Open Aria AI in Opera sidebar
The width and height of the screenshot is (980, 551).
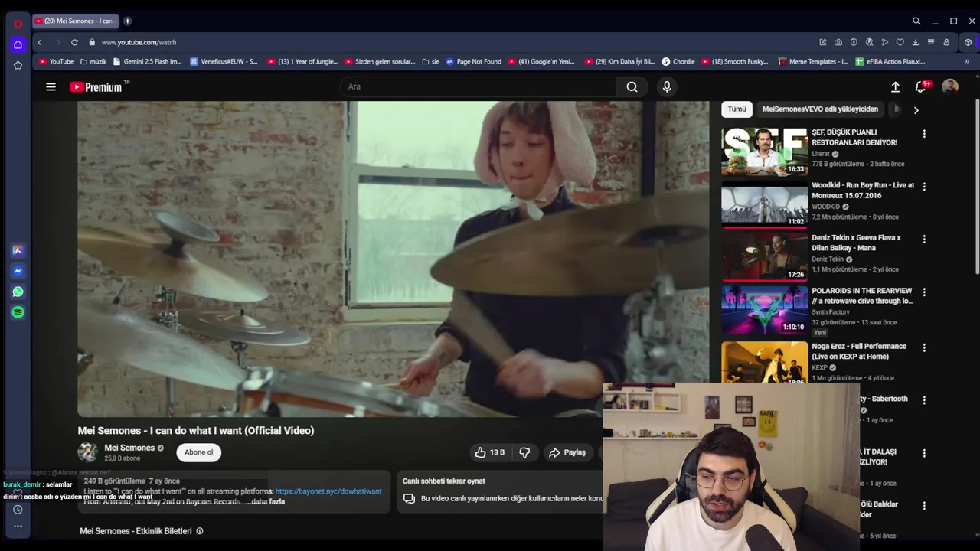coord(18,250)
